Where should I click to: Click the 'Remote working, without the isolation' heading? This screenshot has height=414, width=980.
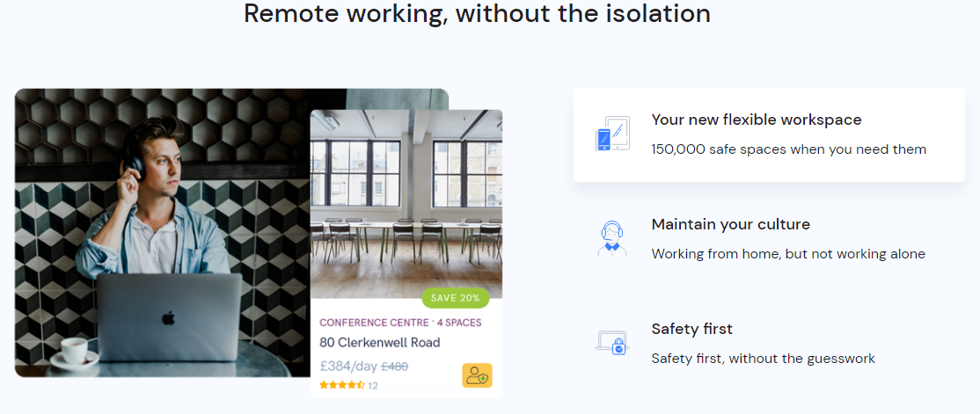477,14
